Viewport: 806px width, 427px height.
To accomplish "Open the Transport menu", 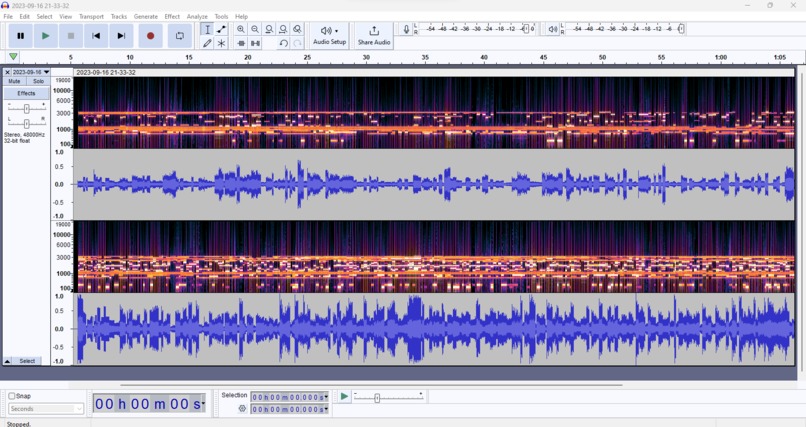I will tap(91, 16).
